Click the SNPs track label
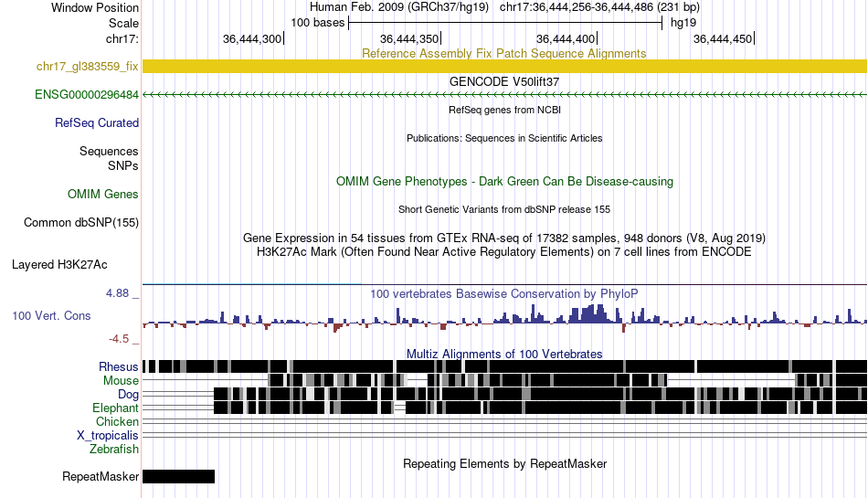The image size is (868, 498). (123, 165)
